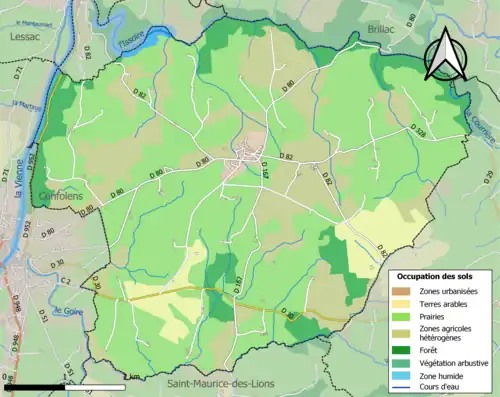This screenshot has width=500, height=397.
Task: Click the Zone humide legend label
Action: point(441,376)
